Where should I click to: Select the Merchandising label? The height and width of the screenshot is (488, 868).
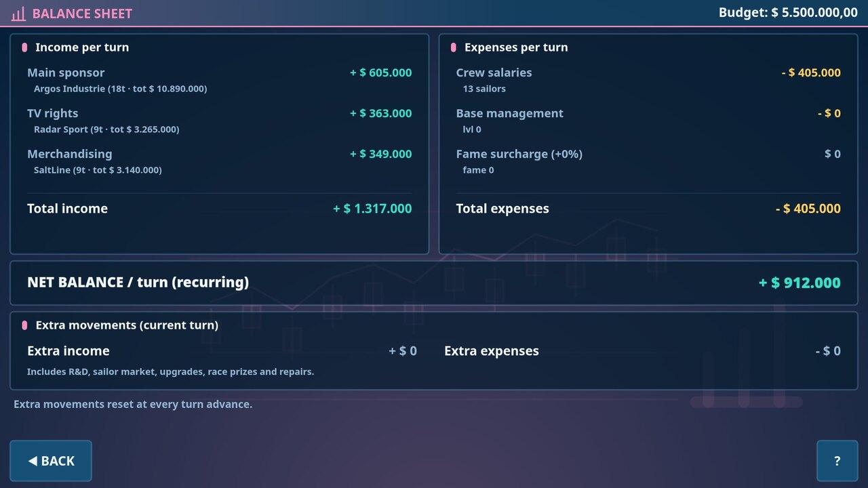pos(70,154)
